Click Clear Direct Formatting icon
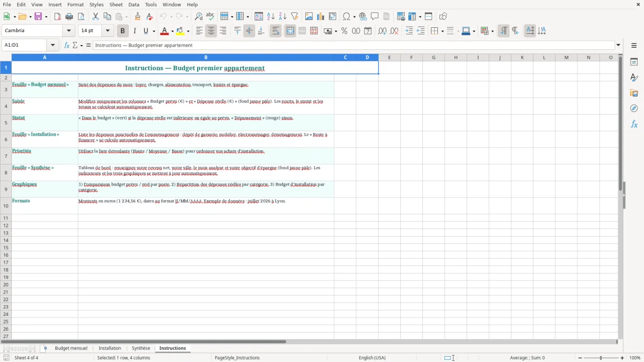This screenshot has height=362, width=644. point(150,17)
